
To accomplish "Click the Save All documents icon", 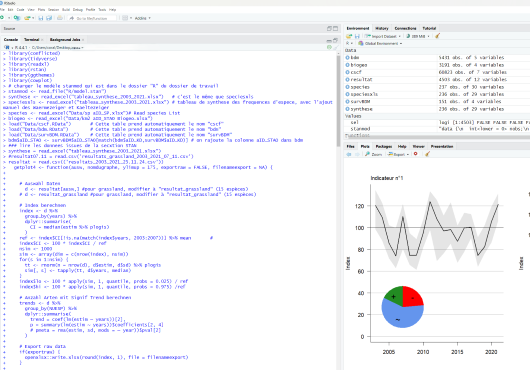I will pyautogui.click(x=49, y=18).
